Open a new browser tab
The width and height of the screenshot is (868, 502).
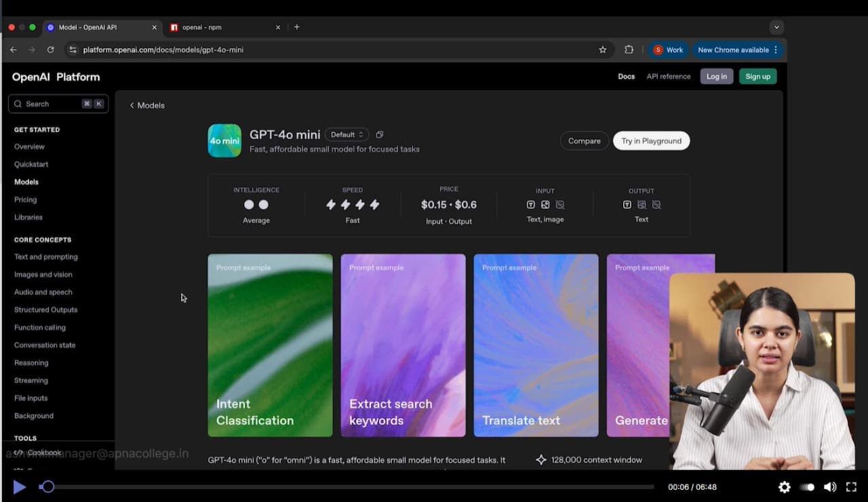(x=296, y=27)
